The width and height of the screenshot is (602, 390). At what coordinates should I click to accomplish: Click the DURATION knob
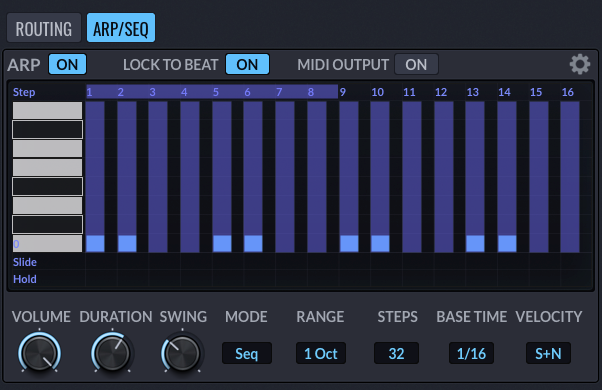[x=112, y=353]
